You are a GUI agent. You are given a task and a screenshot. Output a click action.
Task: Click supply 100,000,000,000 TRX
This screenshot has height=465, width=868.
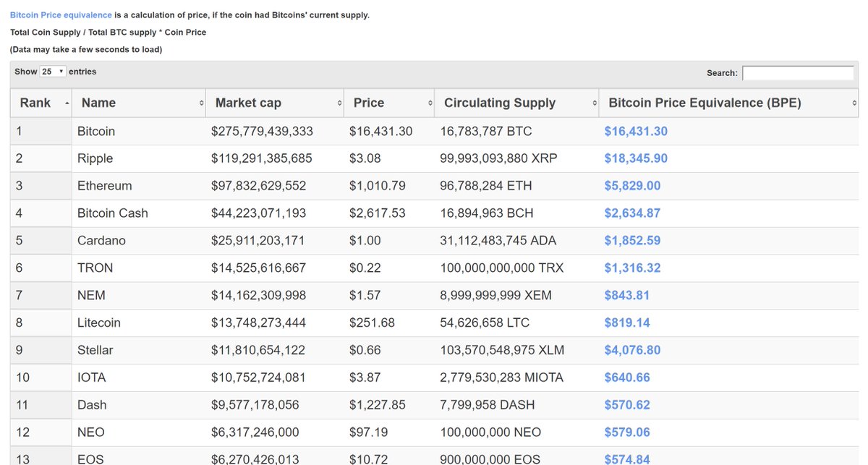502,268
